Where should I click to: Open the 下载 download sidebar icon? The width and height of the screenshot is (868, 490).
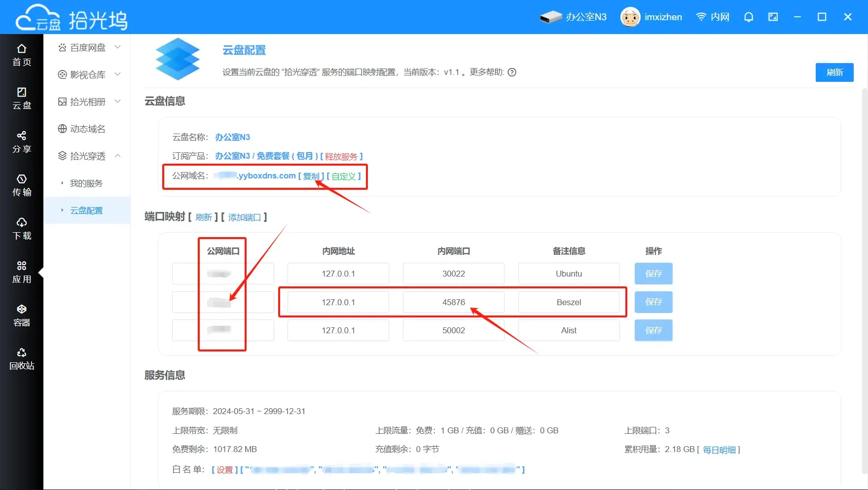[22, 229]
